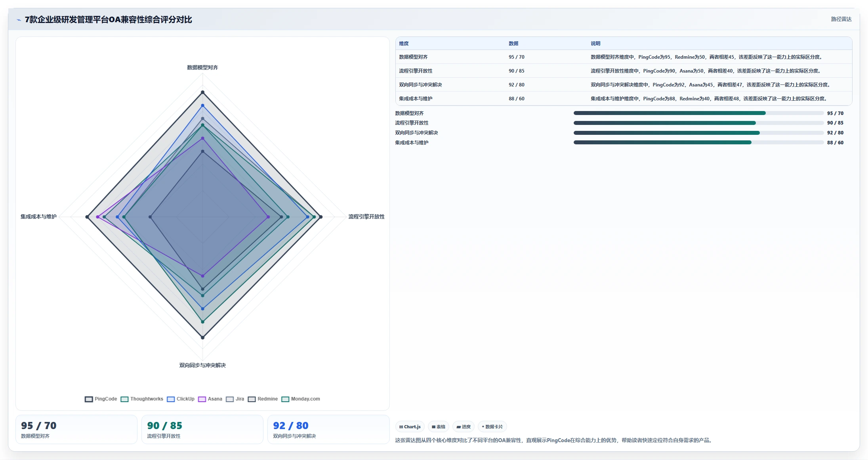This screenshot has height=460, width=868.
Task: Select the 集成成本与维护 table row cell
Action: coord(416,99)
